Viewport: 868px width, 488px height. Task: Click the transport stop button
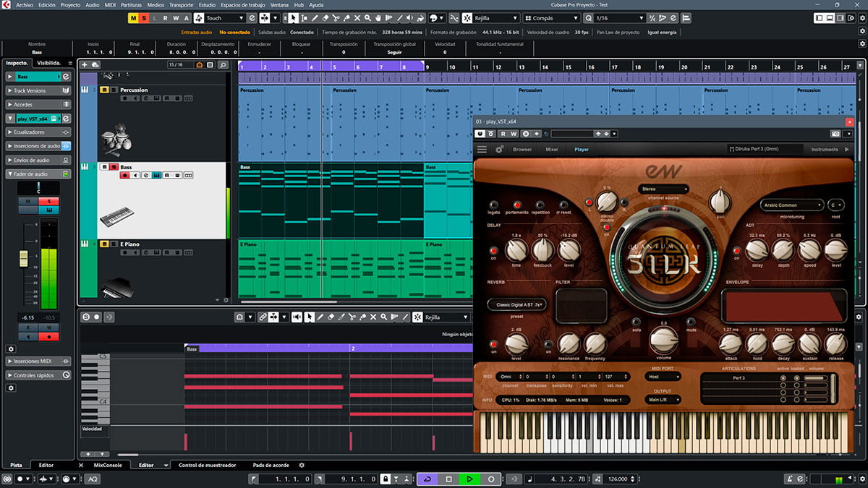[448, 479]
